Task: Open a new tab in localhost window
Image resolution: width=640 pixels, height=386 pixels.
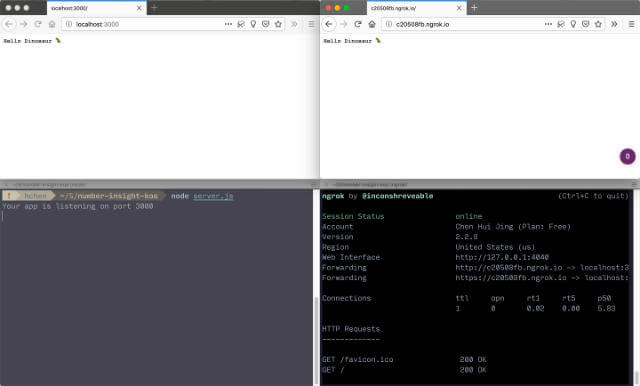Action: click(x=154, y=8)
